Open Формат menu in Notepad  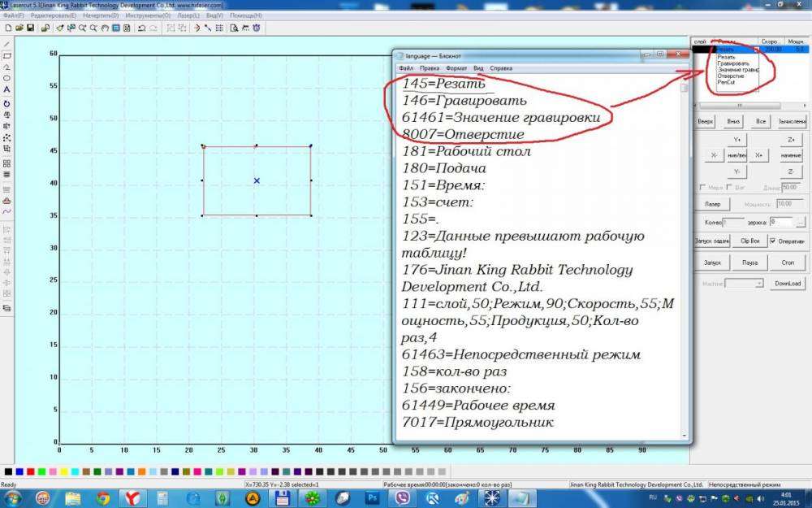[x=456, y=68]
